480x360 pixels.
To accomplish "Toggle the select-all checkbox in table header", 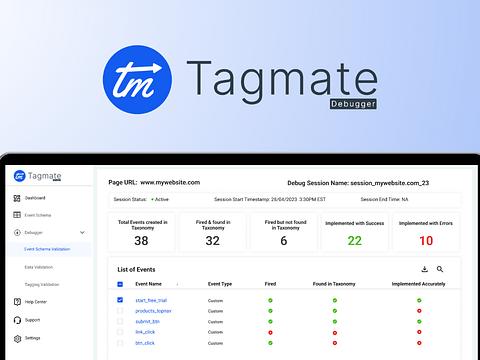I will pos(120,284).
